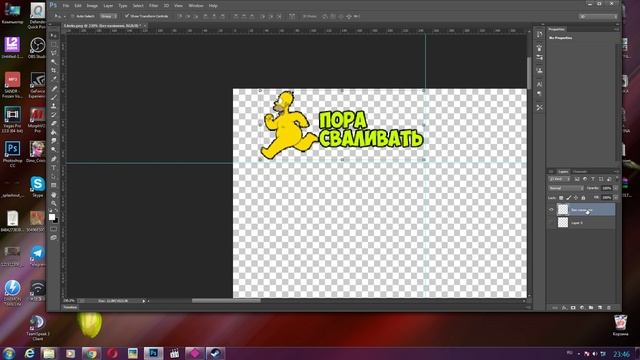Viewport: 640px width, 360px height.
Task: Select the Horizontal Type tool
Action: click(53, 168)
